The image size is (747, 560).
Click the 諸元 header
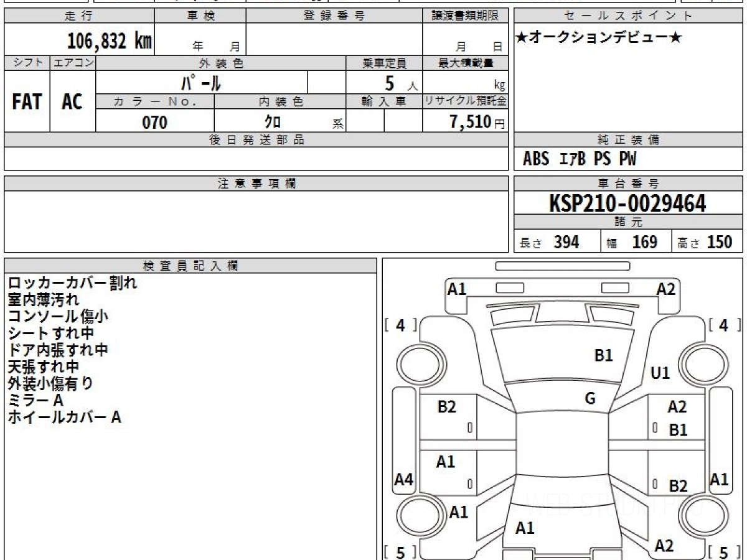(x=629, y=222)
